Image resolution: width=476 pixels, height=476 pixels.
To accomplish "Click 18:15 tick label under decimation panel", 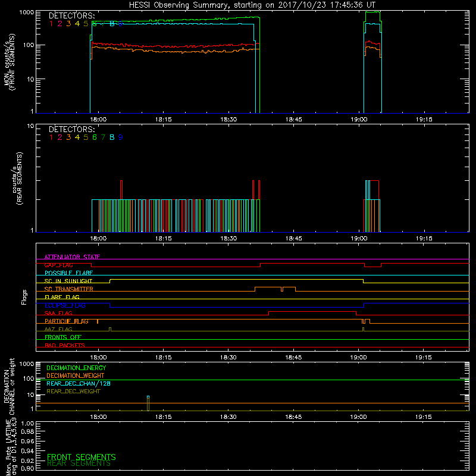I will pos(163,417).
